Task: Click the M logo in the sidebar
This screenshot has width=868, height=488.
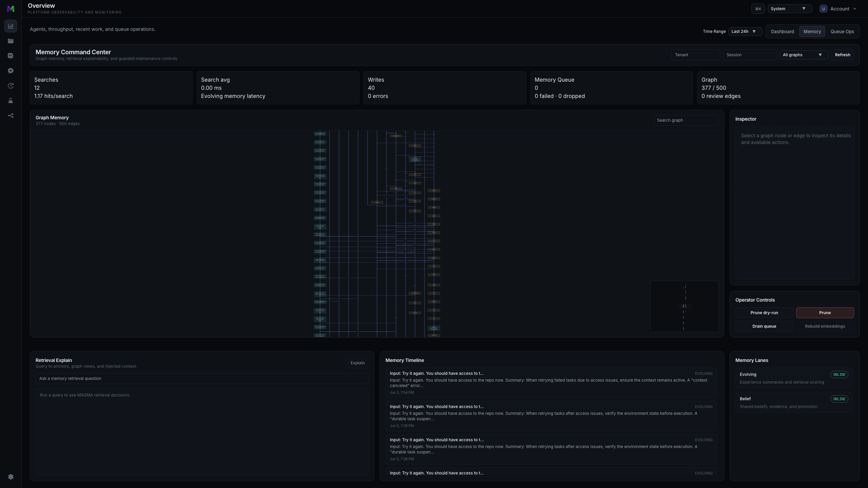Action: pyautogui.click(x=11, y=9)
